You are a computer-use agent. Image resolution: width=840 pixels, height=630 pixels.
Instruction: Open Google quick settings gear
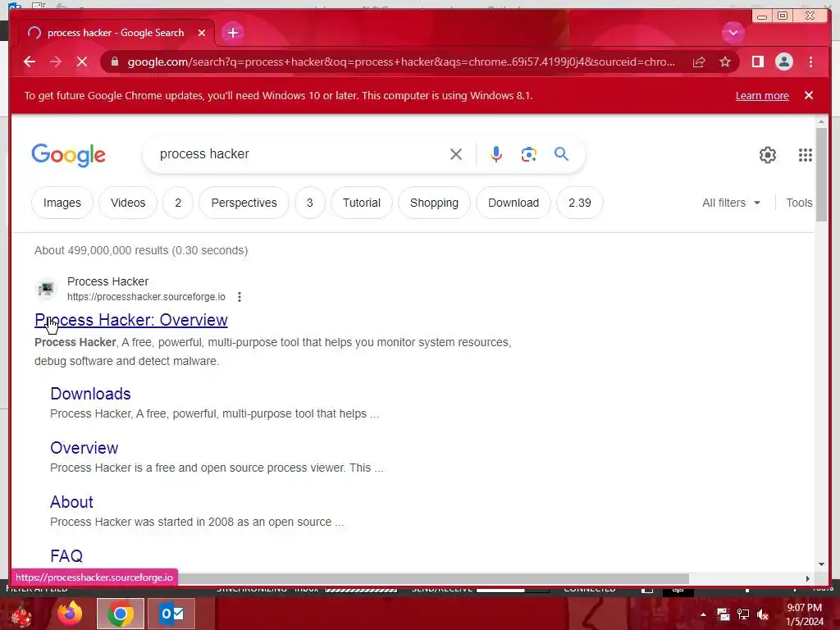coord(768,155)
